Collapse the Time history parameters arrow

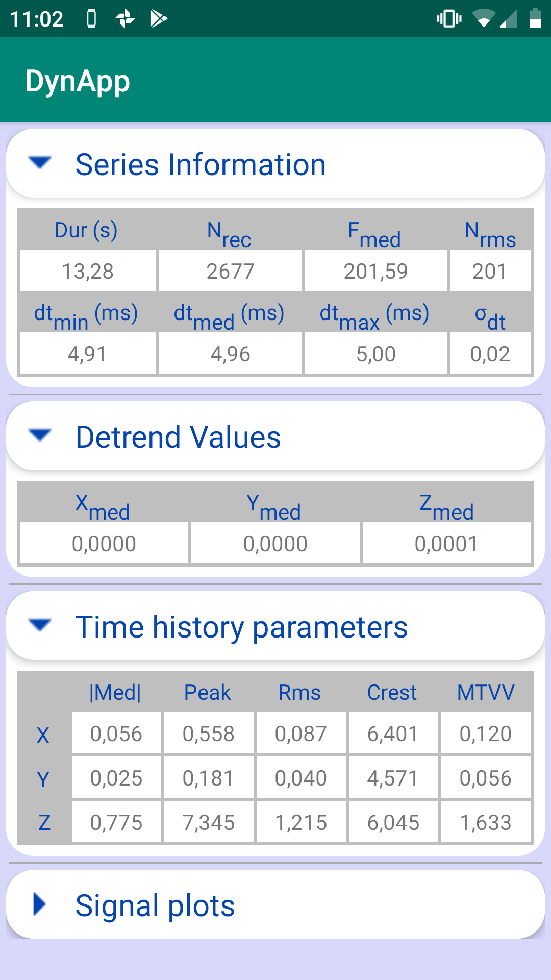click(40, 625)
